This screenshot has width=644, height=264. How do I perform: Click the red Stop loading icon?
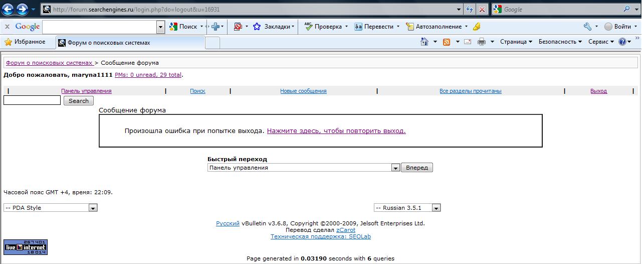tap(482, 9)
